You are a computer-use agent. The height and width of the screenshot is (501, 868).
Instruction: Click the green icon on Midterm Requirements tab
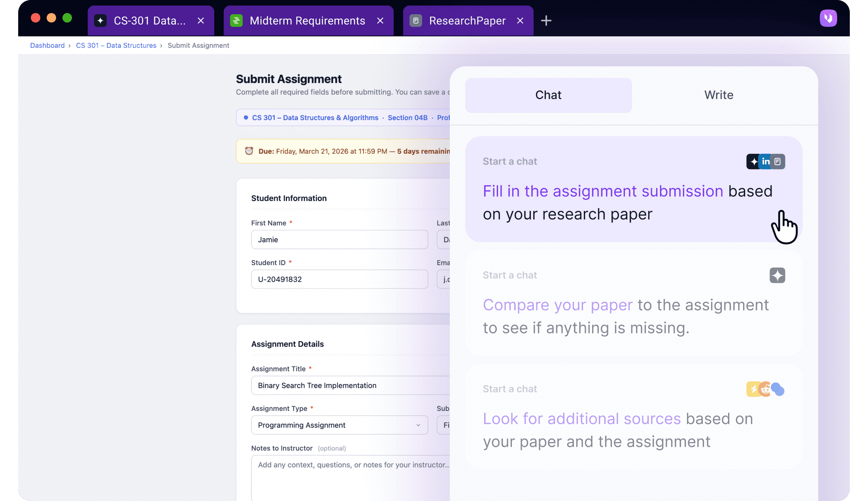[x=236, y=21]
